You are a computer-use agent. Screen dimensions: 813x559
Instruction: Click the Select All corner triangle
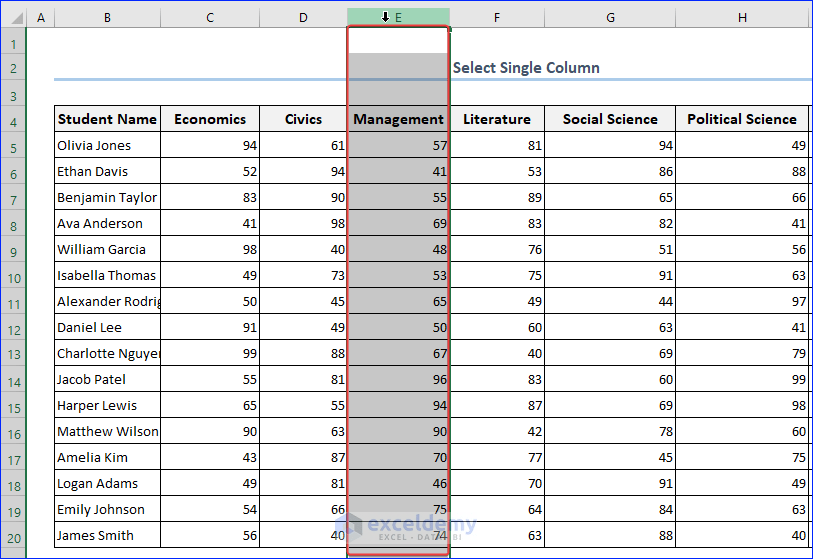click(x=16, y=18)
